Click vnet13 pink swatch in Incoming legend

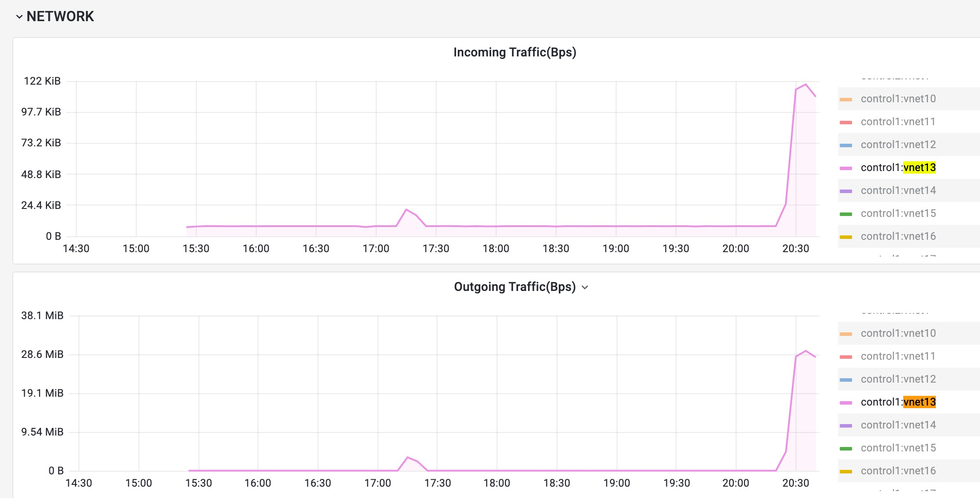click(845, 168)
